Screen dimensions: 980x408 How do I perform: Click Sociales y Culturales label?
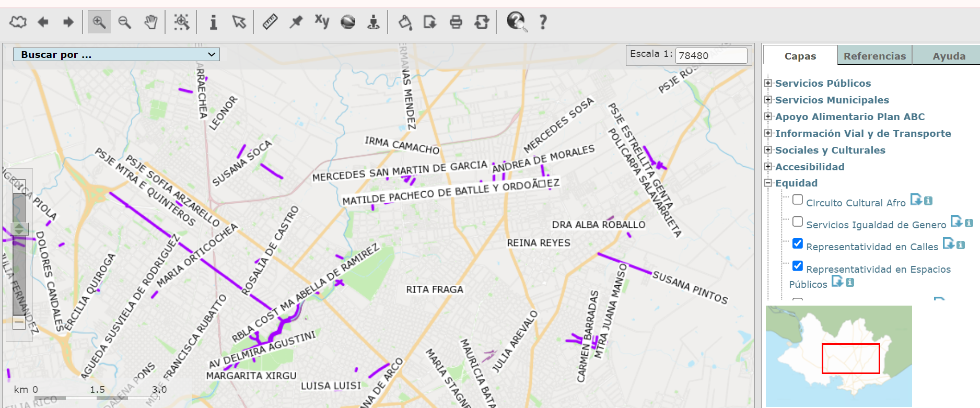830,150
